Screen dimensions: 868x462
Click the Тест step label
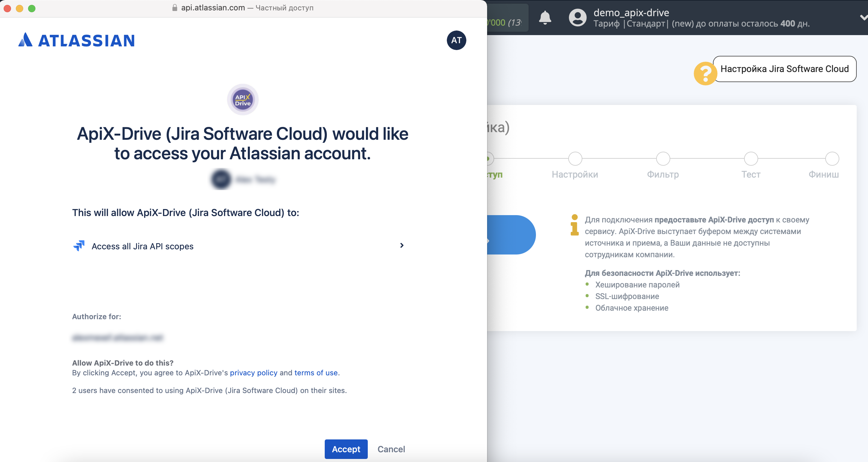click(x=751, y=174)
